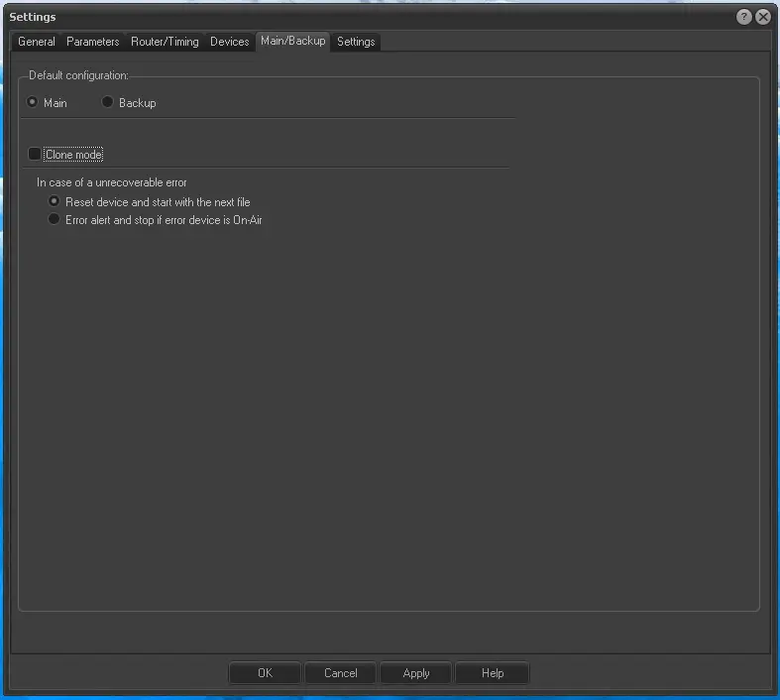
Task: Choose Backup as default configuration
Action: coord(108,102)
